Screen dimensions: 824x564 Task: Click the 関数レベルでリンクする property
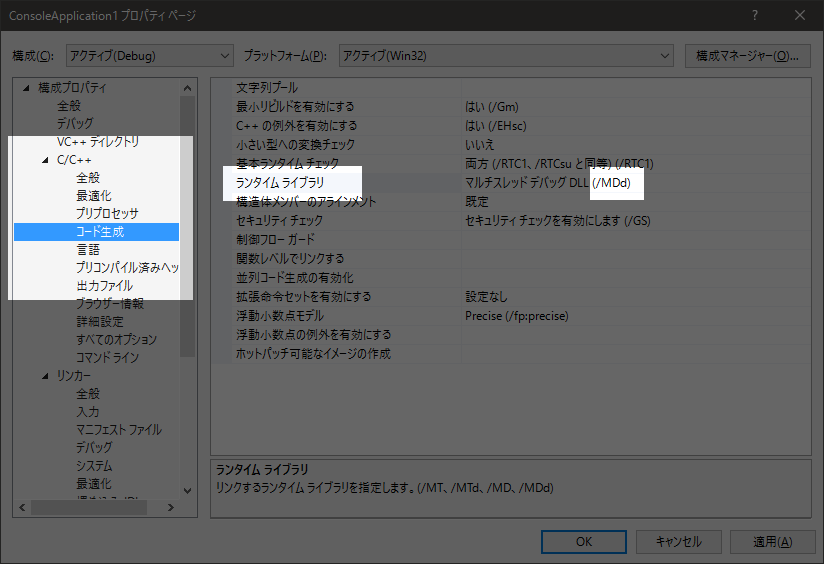[290, 259]
